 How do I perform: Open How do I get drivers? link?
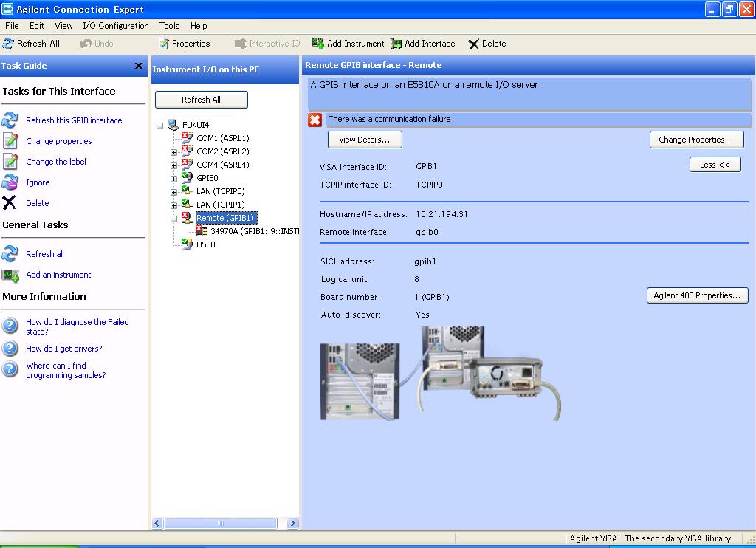64,349
